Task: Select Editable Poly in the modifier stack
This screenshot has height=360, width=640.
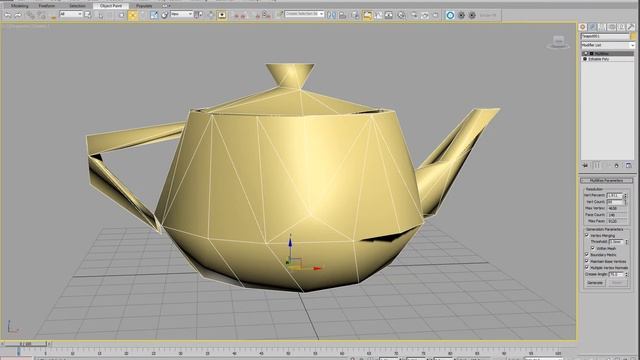Action: click(x=599, y=59)
